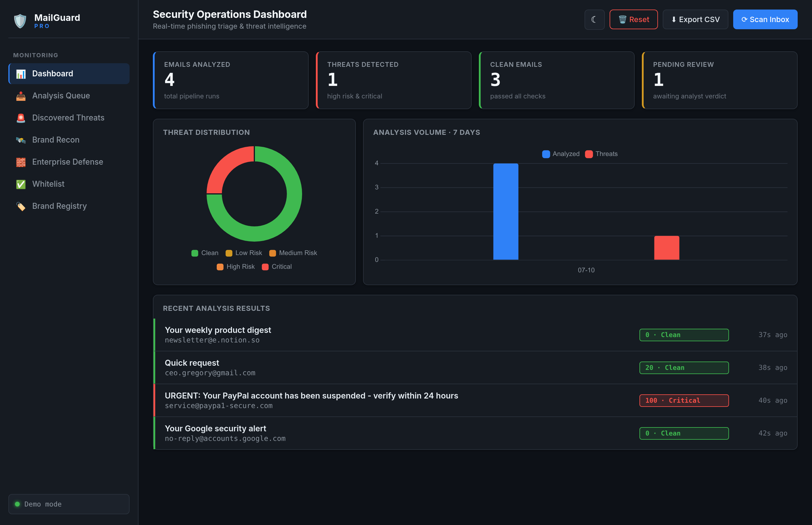Click the Demo mode indicator box
This screenshot has width=812, height=525.
pyautogui.click(x=69, y=504)
